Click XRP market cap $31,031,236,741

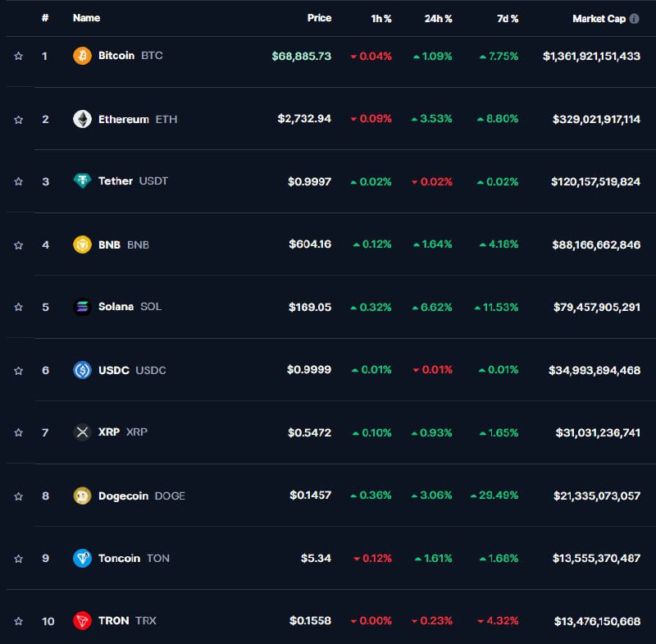pos(598,432)
